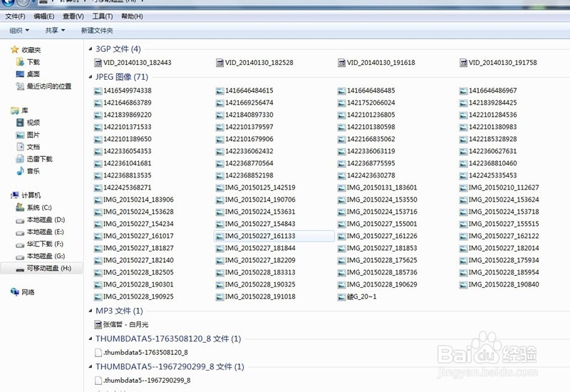
Task: Select the .thumbdata5-1763508120_8 file icon
Action: coord(98,352)
